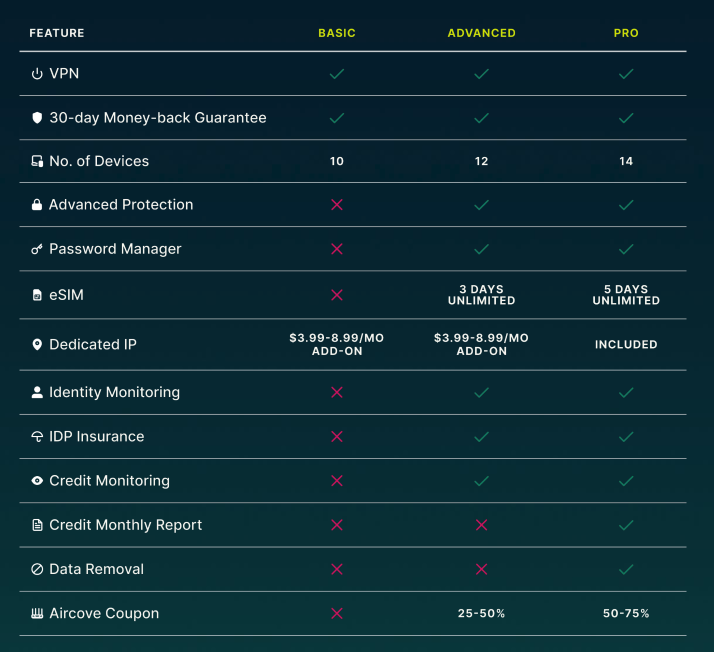Click the Aircove Coupon label
Screen dimensions: 714x652
[x=104, y=613]
